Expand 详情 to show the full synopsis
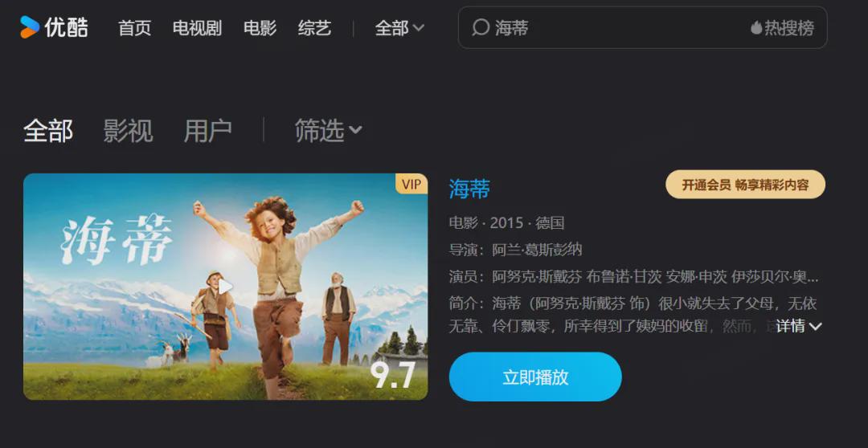This screenshot has width=868, height=448. click(799, 326)
